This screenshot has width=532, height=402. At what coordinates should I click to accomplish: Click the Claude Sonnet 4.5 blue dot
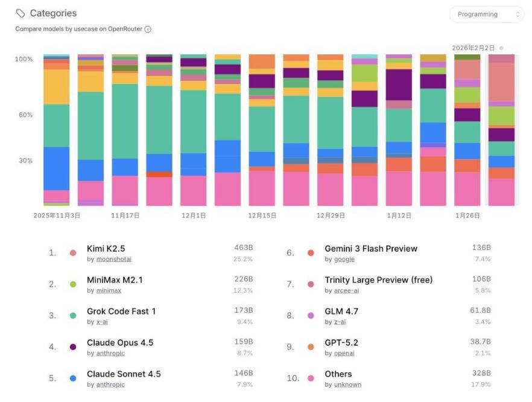(73, 378)
